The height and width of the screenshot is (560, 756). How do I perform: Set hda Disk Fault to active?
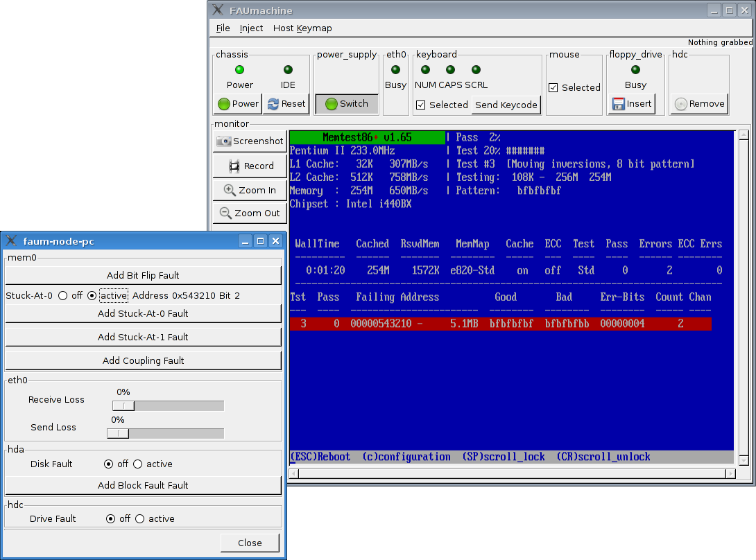(137, 464)
